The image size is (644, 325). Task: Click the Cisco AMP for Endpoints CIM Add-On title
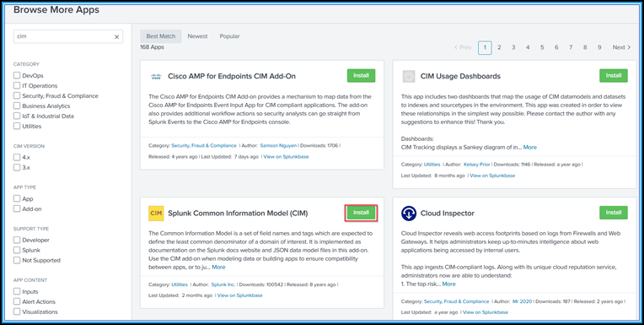coord(232,76)
